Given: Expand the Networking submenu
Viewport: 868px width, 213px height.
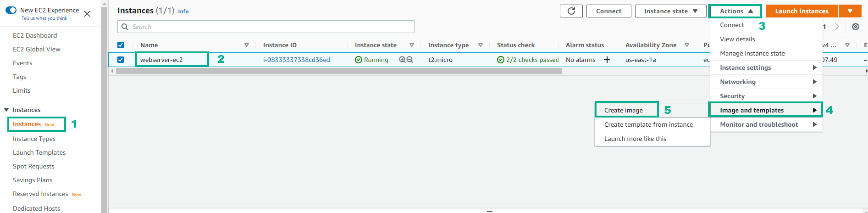Looking at the screenshot, I should [766, 82].
